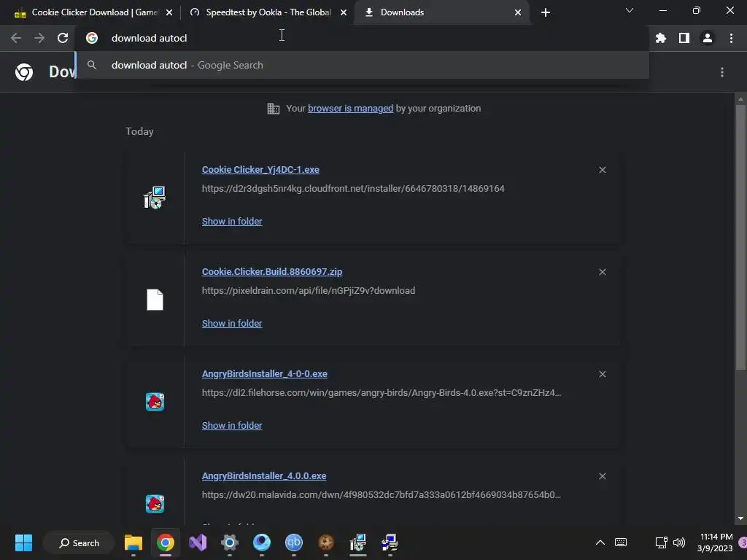Remove Cookie.Clicker.Build.8860697.zip from the list

coord(602,272)
